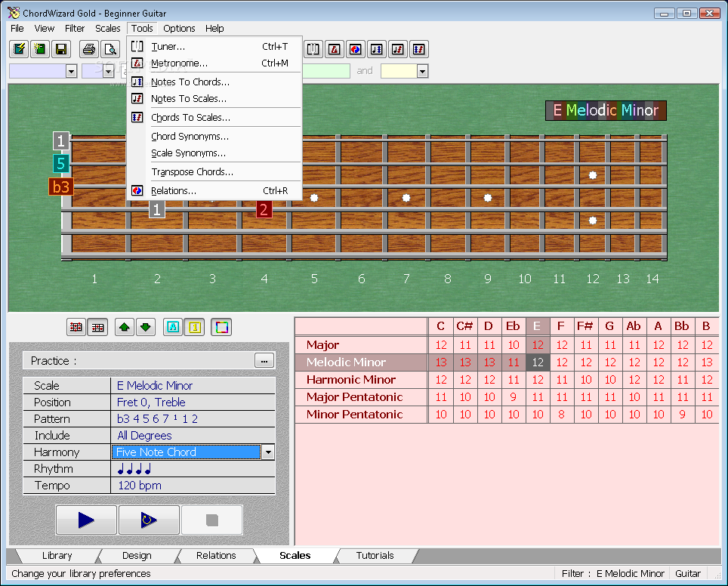Viewport: 728px width, 586px height.
Task: Click the Notes To Chords toolbar icon
Action: point(377,49)
